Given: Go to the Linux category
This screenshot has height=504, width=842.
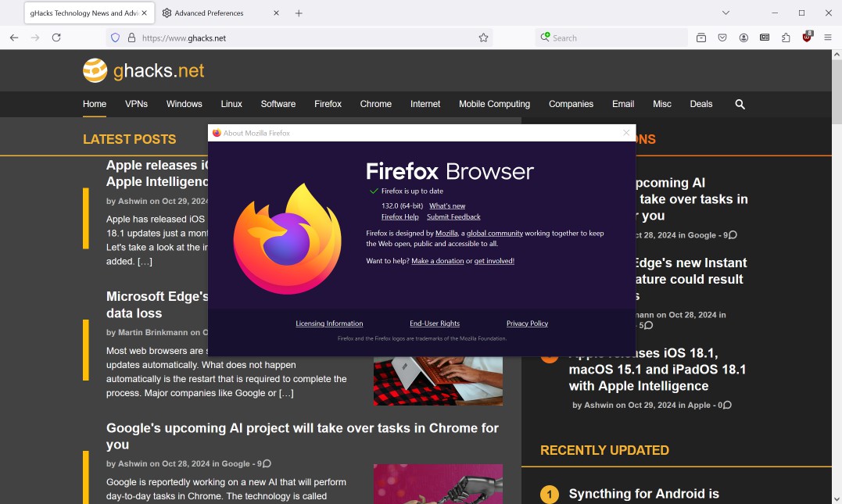Looking at the screenshot, I should (231, 104).
